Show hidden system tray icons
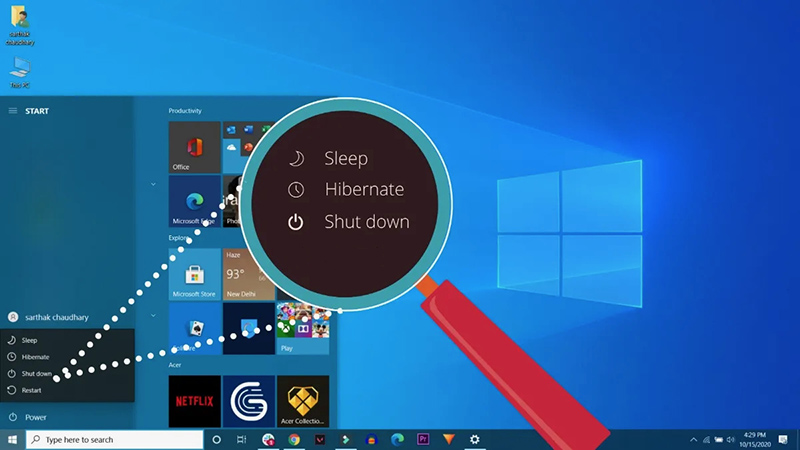 pyautogui.click(x=693, y=439)
